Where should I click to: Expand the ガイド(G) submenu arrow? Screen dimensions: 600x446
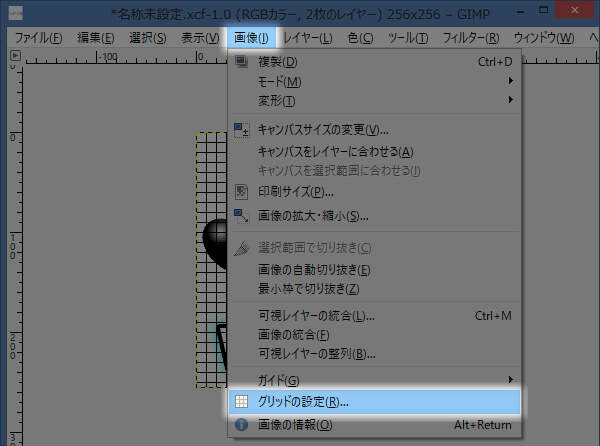[x=510, y=379]
